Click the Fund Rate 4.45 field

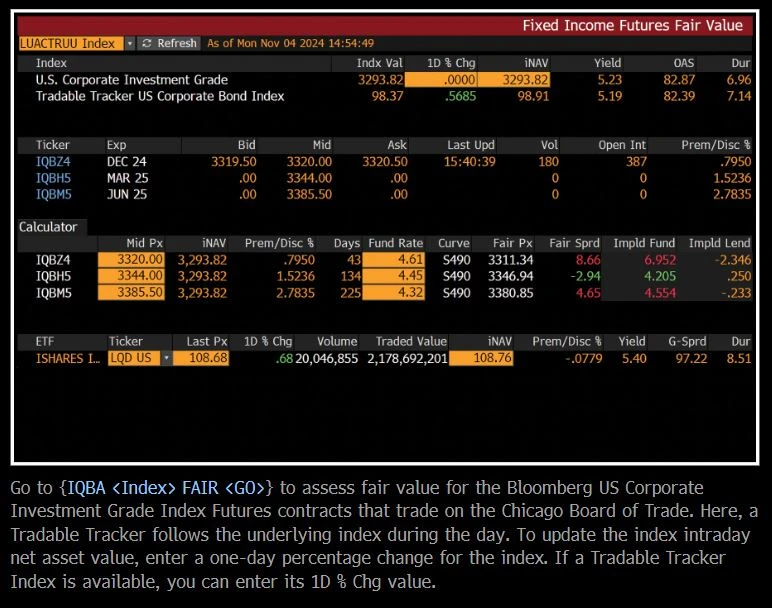(x=394, y=276)
